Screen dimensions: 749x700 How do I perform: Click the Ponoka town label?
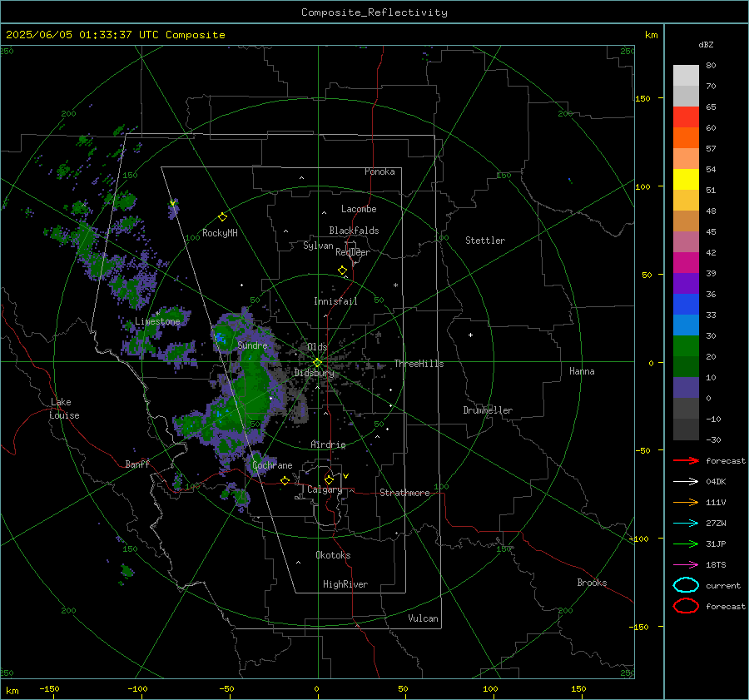(379, 171)
